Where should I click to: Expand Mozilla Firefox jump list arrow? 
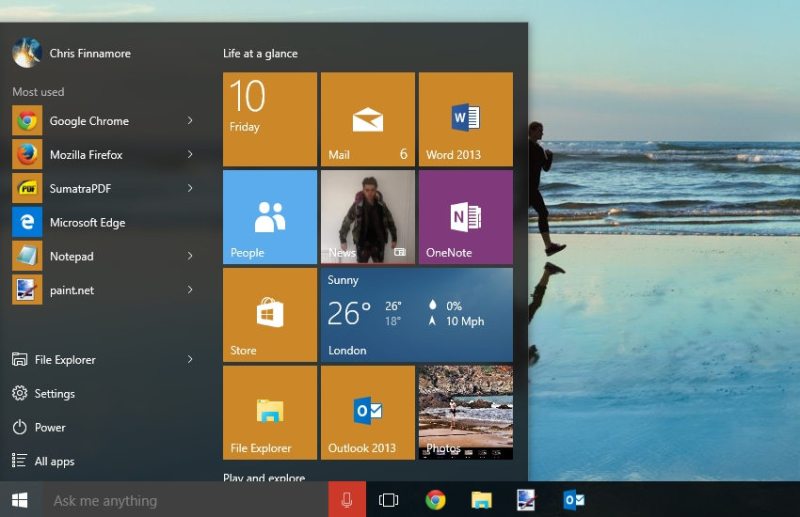pos(190,154)
